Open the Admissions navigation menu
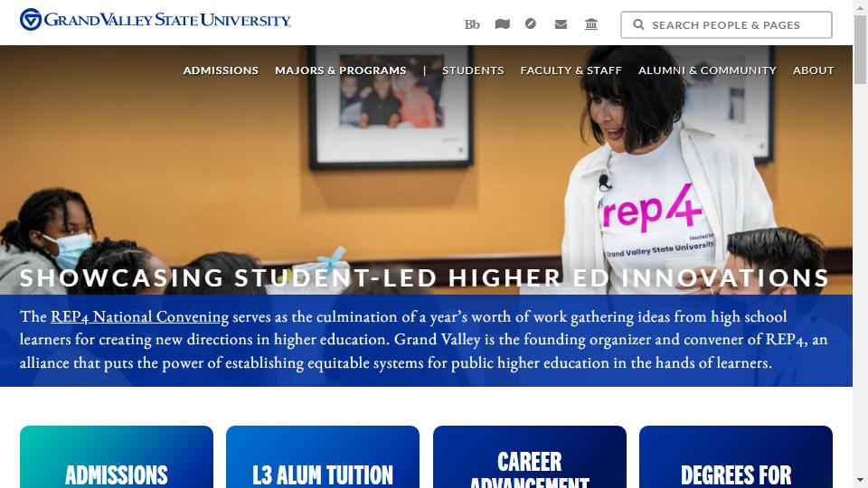Viewport: 868px width, 488px height. pos(221,70)
